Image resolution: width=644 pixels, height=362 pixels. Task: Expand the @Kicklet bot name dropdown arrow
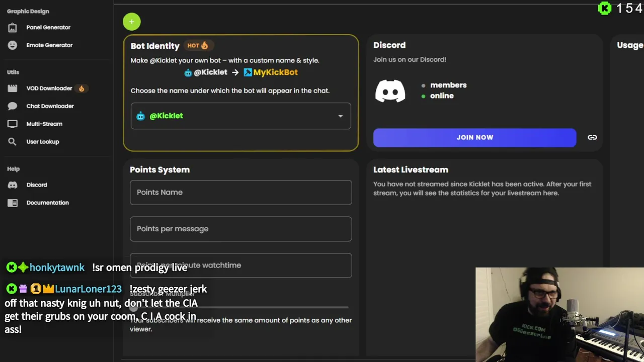(341, 116)
